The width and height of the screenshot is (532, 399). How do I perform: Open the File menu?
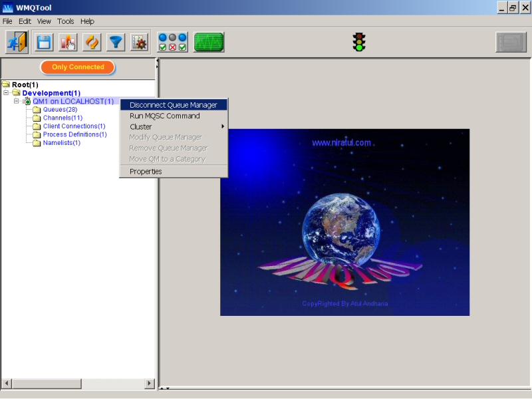tap(7, 21)
